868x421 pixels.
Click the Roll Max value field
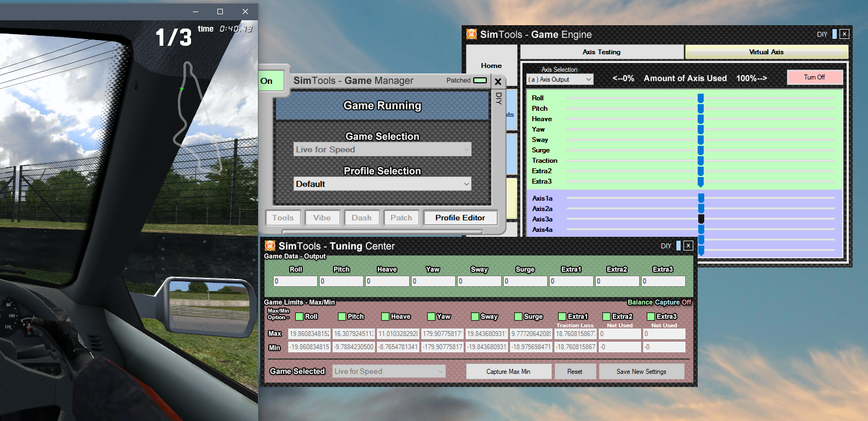(309, 333)
